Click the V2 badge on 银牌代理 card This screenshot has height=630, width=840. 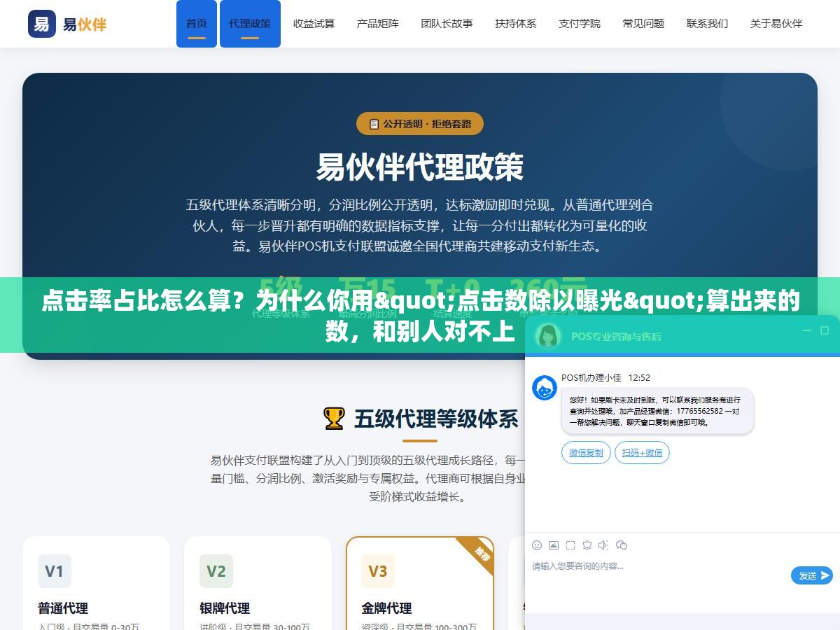(x=216, y=571)
